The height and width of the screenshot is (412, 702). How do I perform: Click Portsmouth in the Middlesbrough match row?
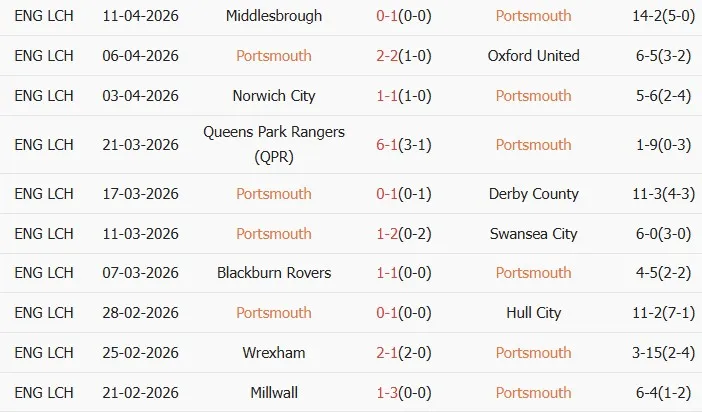pos(533,16)
